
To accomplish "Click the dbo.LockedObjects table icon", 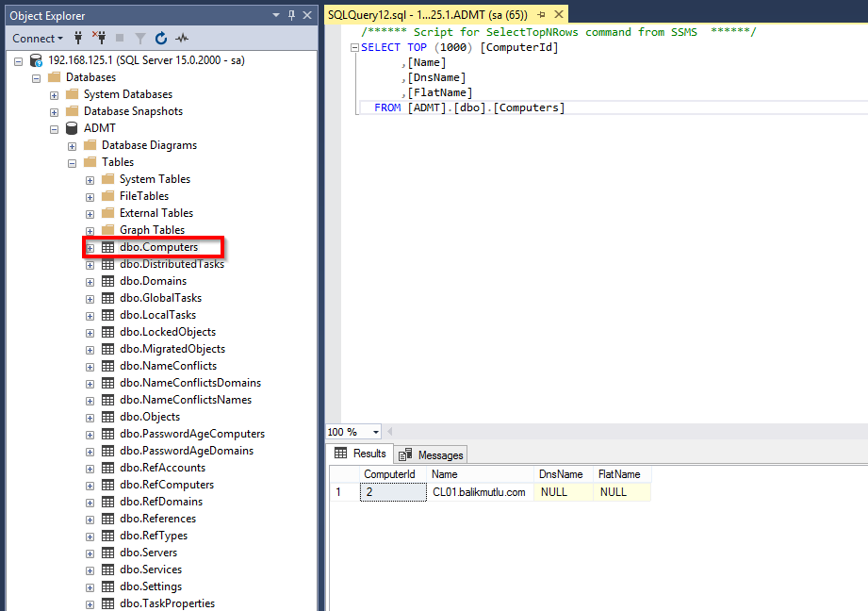I will click(108, 332).
